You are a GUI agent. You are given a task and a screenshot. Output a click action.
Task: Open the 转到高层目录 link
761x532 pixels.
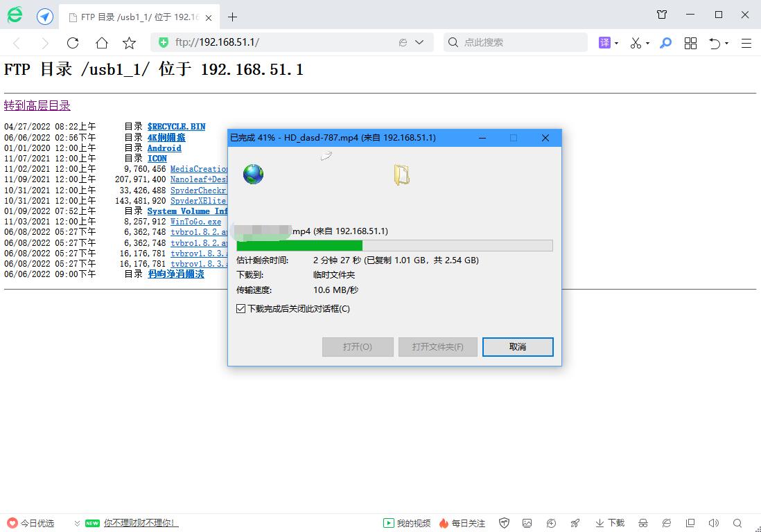37,105
